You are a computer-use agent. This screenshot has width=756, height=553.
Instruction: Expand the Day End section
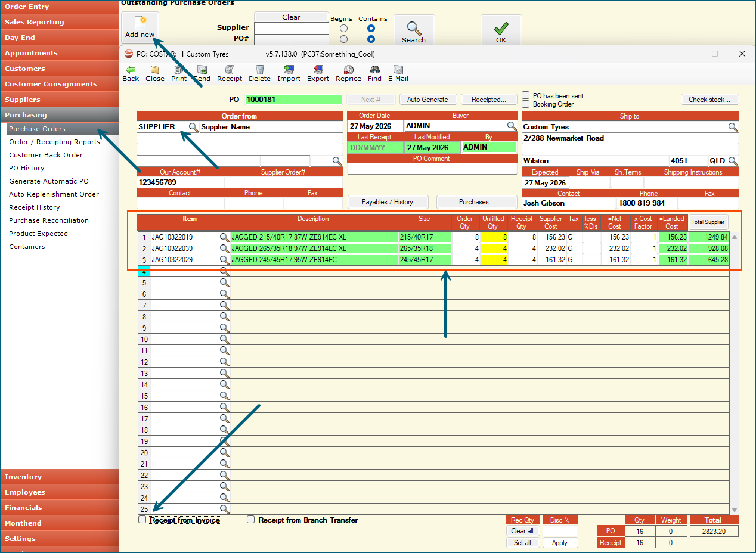[60, 38]
